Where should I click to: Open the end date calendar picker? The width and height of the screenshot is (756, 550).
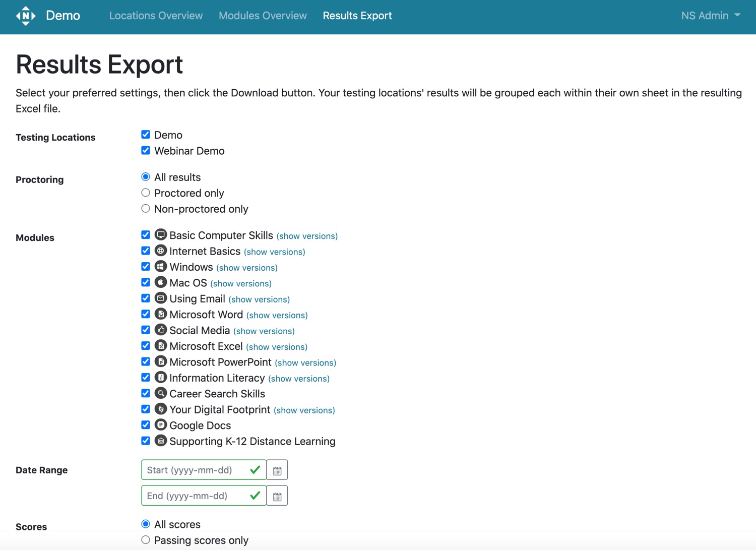tap(277, 496)
